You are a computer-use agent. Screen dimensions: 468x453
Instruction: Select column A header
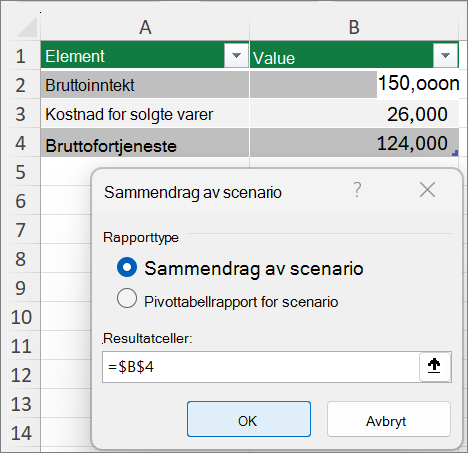(145, 27)
